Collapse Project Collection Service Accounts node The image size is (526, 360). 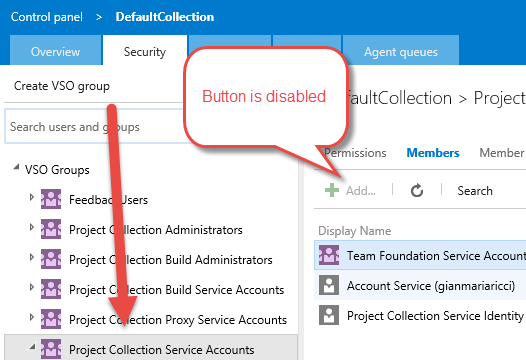click(32, 346)
